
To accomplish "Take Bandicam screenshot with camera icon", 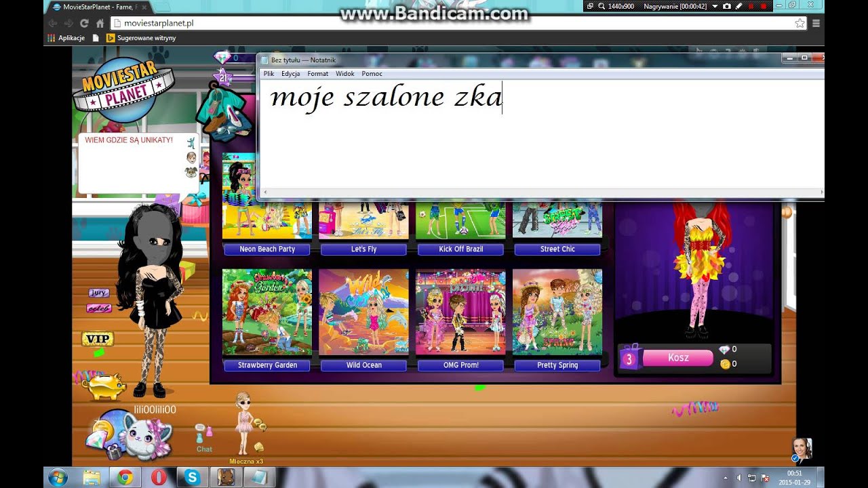I will point(727,6).
